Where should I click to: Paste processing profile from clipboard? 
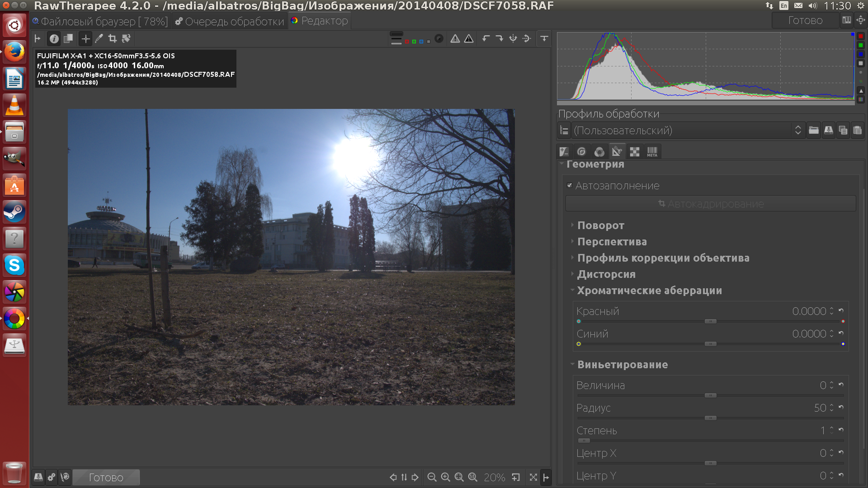(857, 131)
